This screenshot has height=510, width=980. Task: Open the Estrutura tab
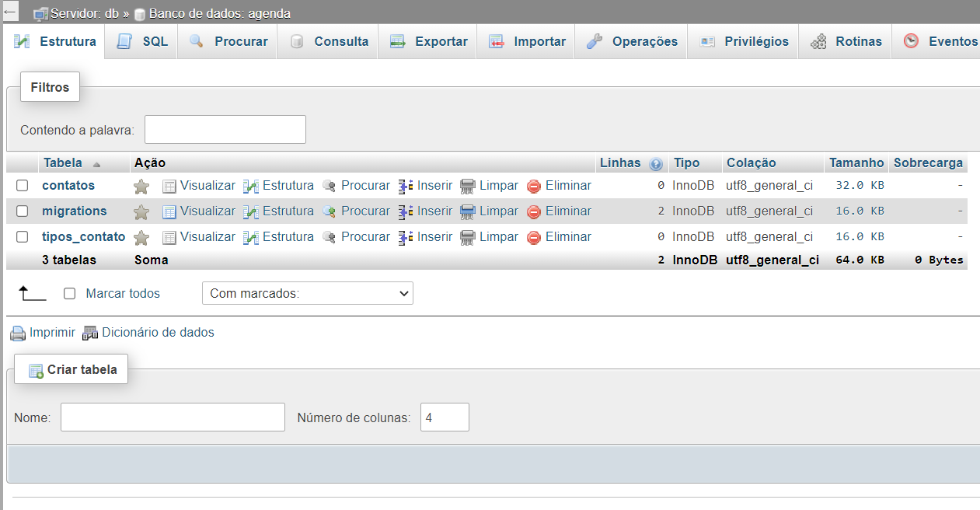(55, 42)
